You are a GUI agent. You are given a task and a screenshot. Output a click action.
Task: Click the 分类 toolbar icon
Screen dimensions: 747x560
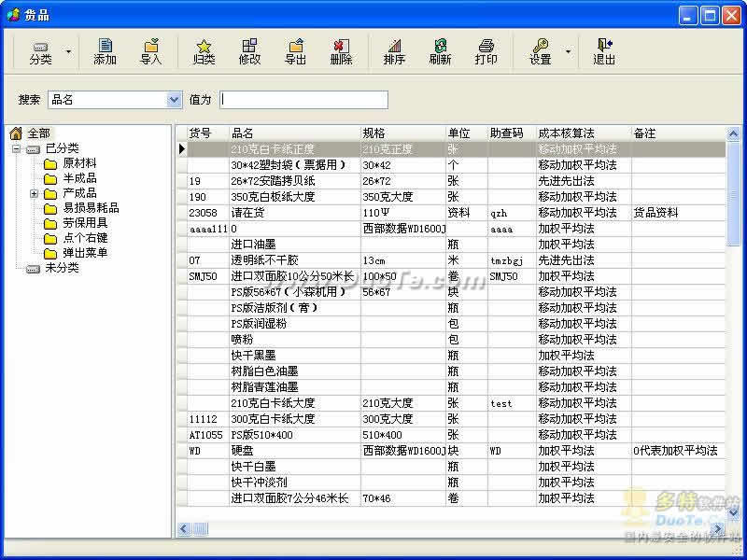[x=40, y=53]
